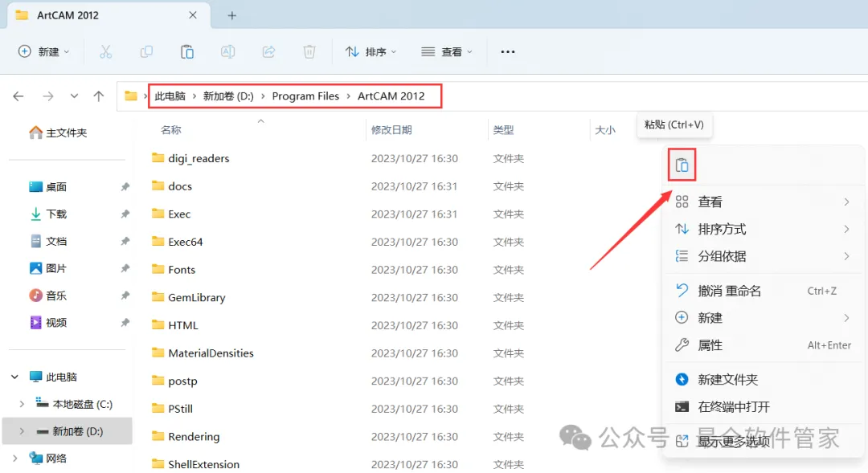Close the ArtCAM 2012 tab
Image resolution: width=868 pixels, height=473 pixels.
(193, 15)
